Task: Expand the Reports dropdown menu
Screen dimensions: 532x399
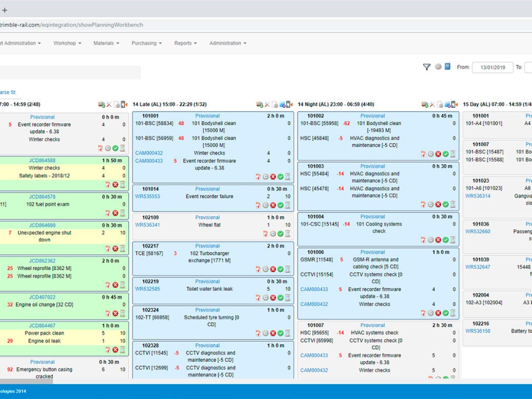Action: [185, 44]
